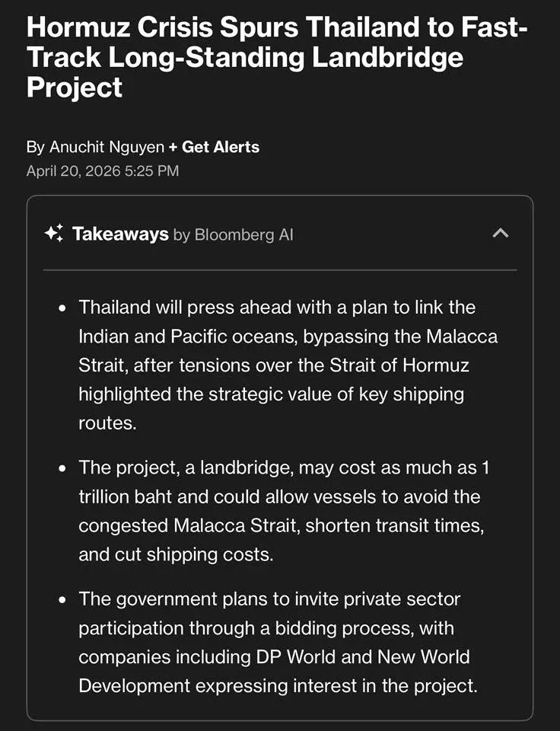This screenshot has height=731, width=560.
Task: Click "Indian and Pacific oceans" in the first takeaway
Action: [176, 337]
